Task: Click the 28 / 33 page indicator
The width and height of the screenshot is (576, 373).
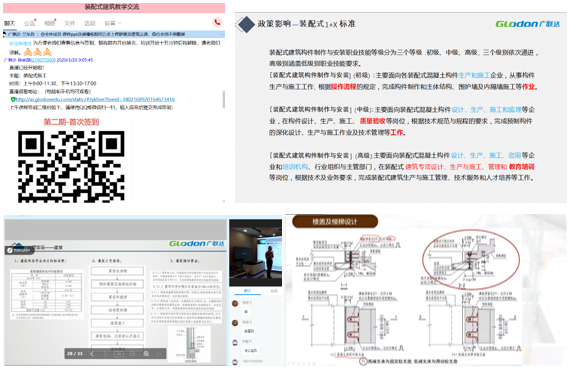Action: pyautogui.click(x=75, y=354)
